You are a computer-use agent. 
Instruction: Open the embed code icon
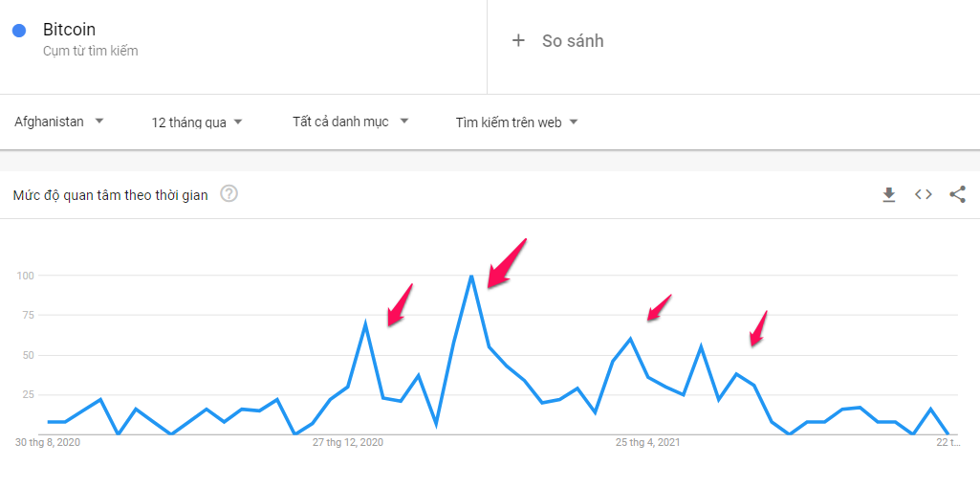click(924, 194)
